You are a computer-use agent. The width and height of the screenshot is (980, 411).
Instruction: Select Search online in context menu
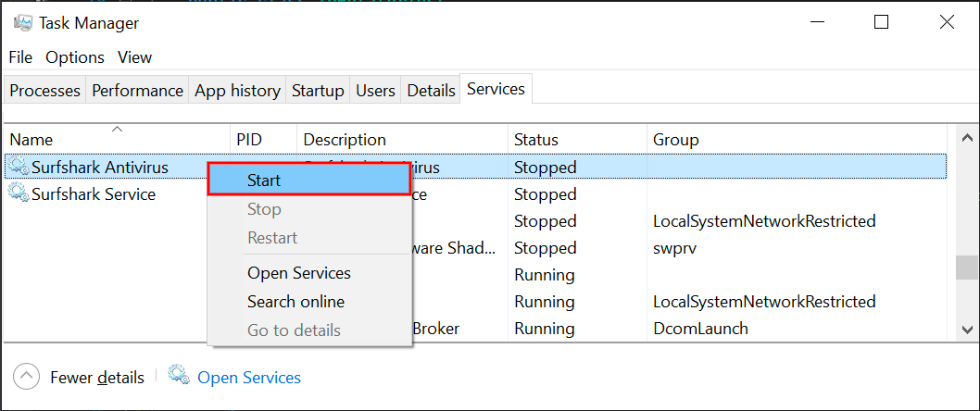295,302
